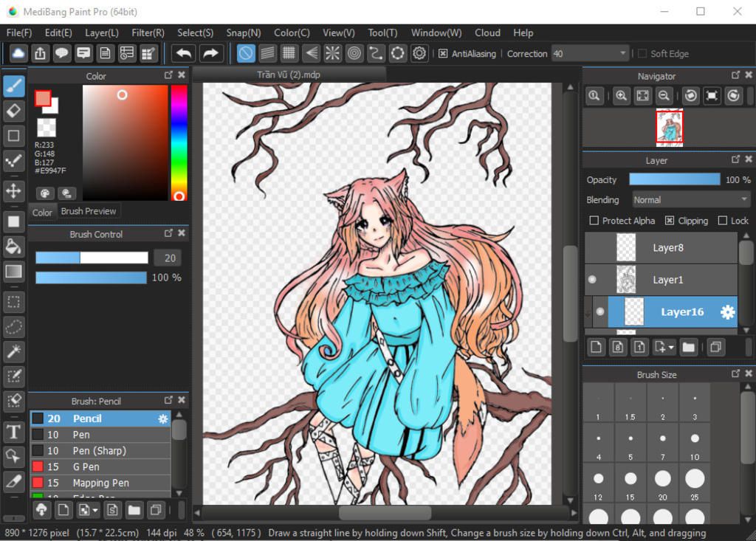
Task: Click the Redo arrow button
Action: coord(210,54)
